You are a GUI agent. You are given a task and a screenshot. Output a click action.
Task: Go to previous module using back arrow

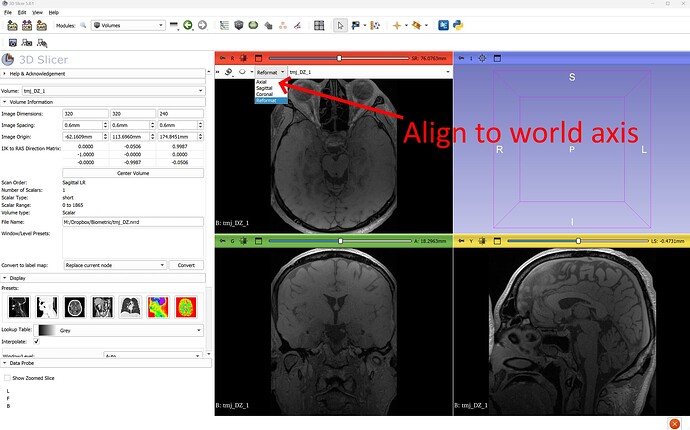[x=188, y=25]
